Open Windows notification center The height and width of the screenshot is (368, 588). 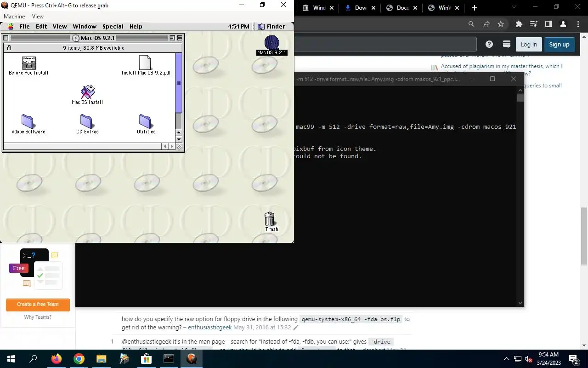point(573,359)
